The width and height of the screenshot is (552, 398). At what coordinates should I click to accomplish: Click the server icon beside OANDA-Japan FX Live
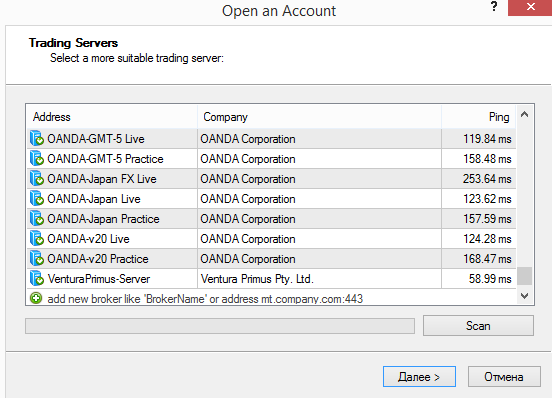37,178
